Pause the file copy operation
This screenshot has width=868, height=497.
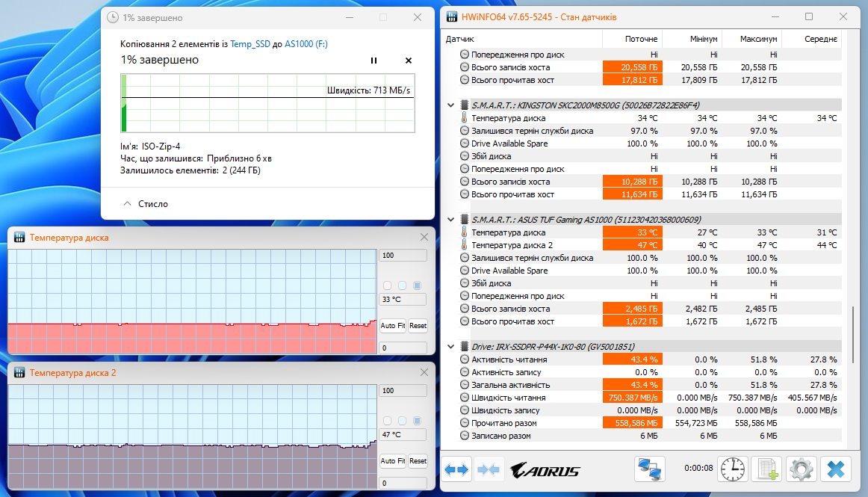click(373, 61)
